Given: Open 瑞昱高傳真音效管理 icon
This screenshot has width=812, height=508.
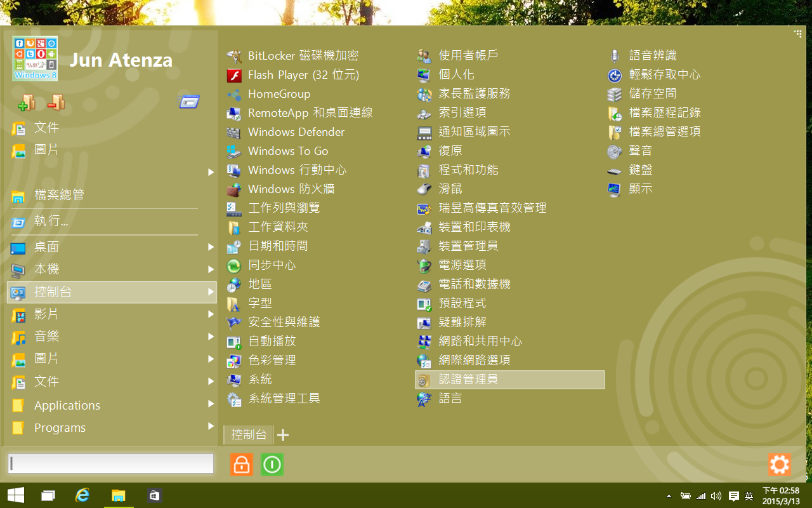Looking at the screenshot, I should 424,208.
